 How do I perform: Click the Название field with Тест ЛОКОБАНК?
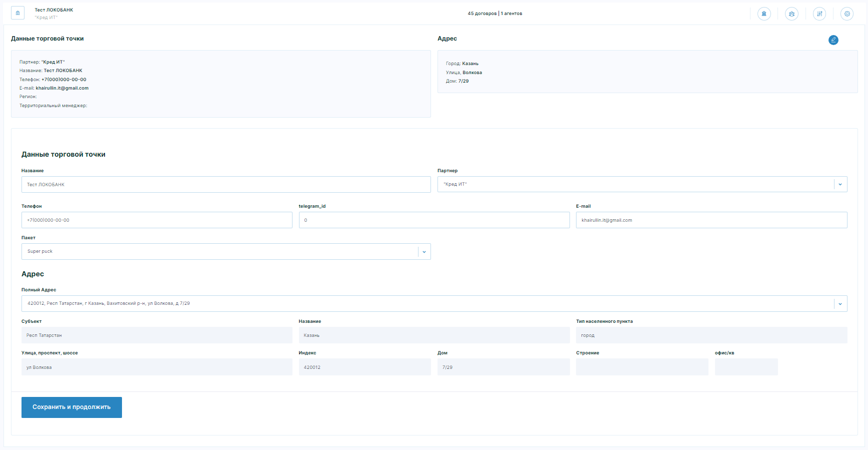pyautogui.click(x=225, y=184)
